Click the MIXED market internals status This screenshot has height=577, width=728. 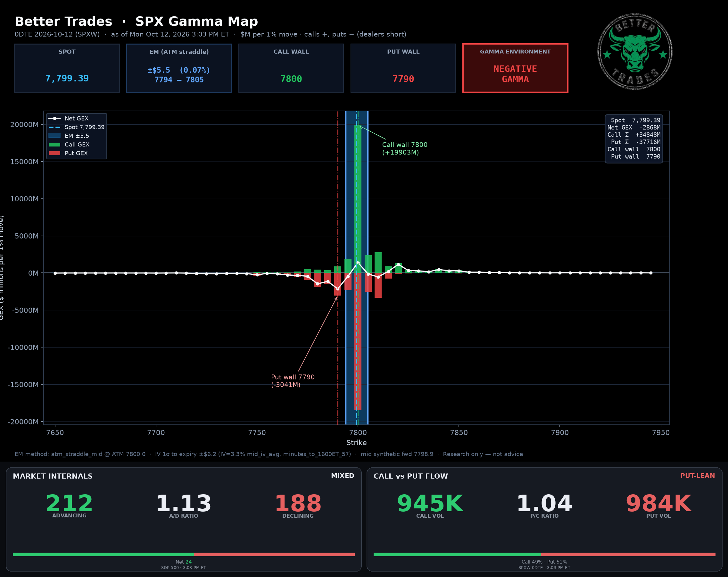click(343, 476)
